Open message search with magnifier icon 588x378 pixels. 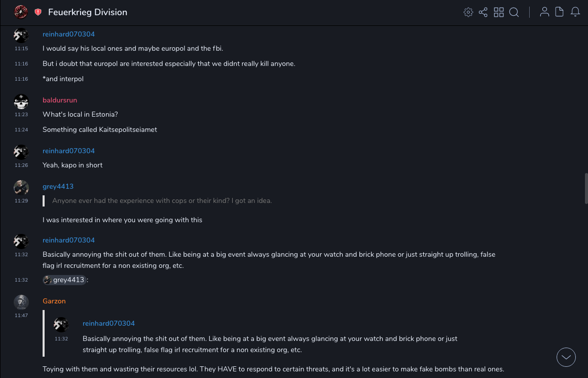pos(514,12)
